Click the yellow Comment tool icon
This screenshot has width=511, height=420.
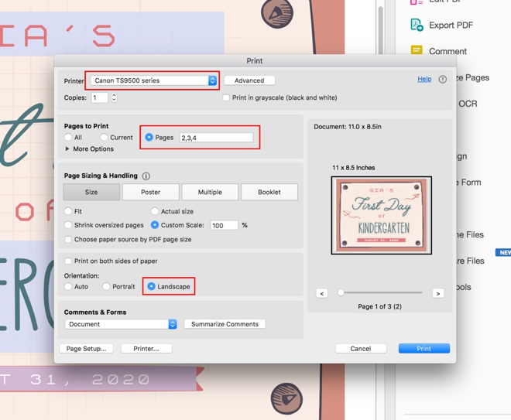click(x=417, y=50)
